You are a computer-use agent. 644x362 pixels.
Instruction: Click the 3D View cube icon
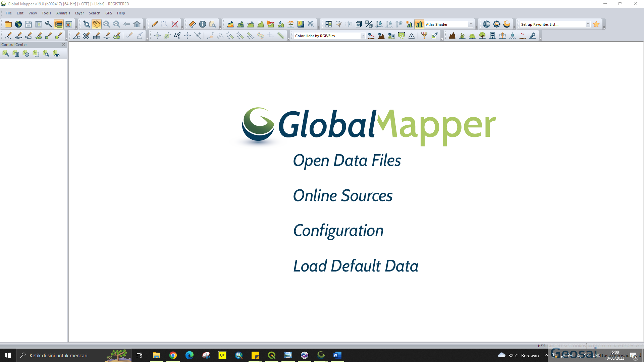(x=359, y=24)
